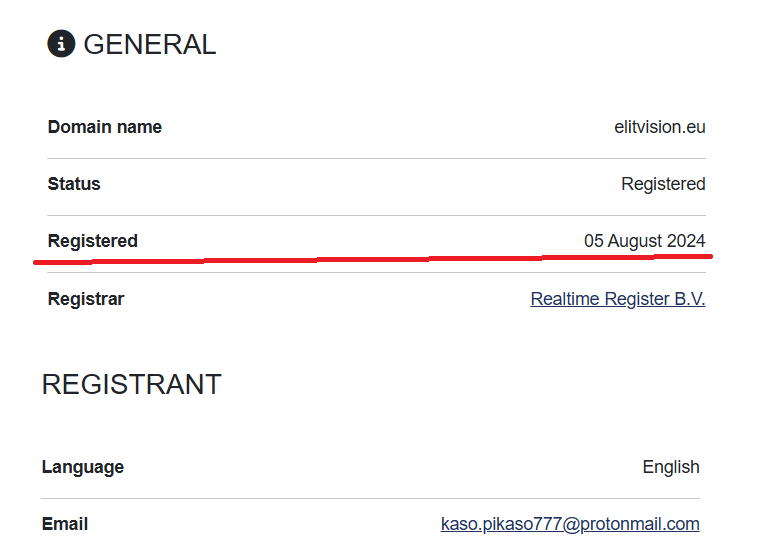The image size is (765, 557).
Task: Click the year 2024 in the date
Action: click(687, 241)
